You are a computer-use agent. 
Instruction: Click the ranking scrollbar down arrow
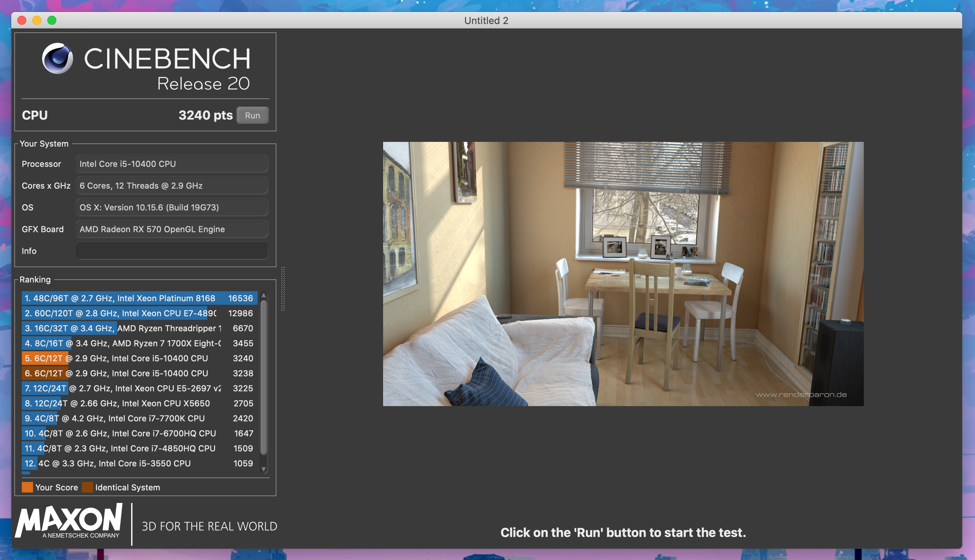click(x=264, y=469)
